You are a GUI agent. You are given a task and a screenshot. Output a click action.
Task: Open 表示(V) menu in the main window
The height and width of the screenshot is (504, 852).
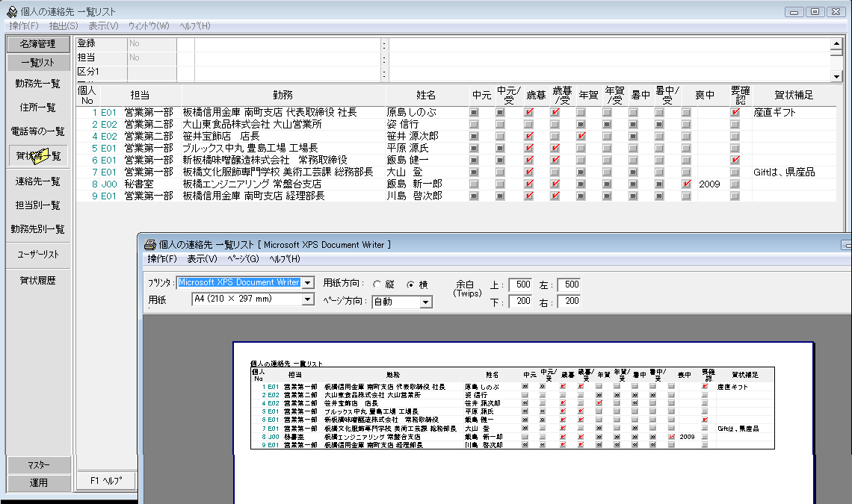pyautogui.click(x=103, y=26)
